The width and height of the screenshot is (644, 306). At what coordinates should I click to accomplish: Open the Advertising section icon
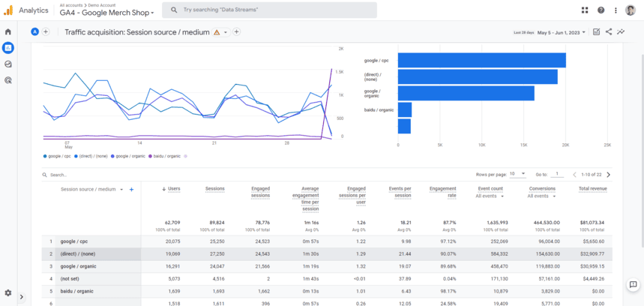click(8, 79)
